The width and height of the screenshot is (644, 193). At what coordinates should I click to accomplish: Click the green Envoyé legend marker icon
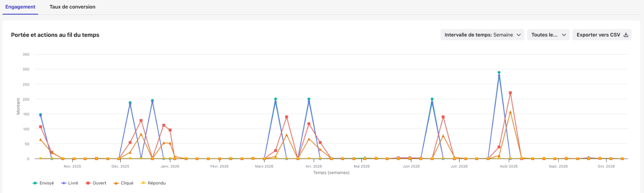tap(35, 183)
